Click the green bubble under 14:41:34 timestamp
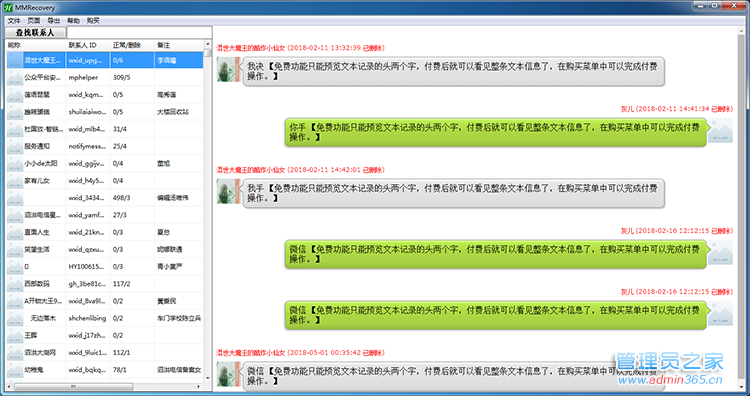 click(x=496, y=132)
